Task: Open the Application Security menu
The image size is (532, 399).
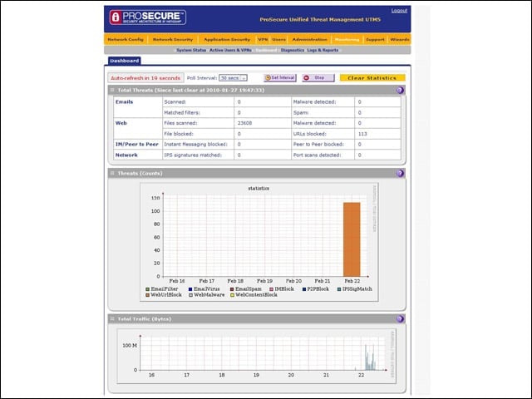Action: pyautogui.click(x=227, y=39)
